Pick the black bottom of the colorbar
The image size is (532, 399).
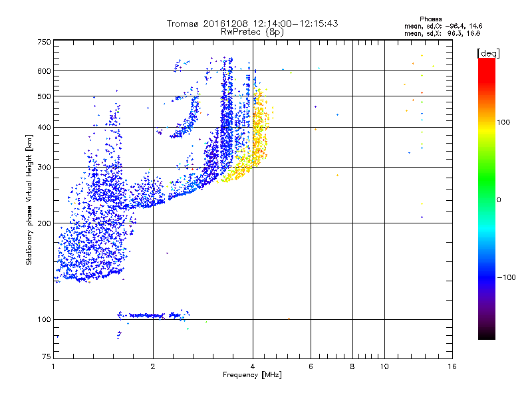487,334
